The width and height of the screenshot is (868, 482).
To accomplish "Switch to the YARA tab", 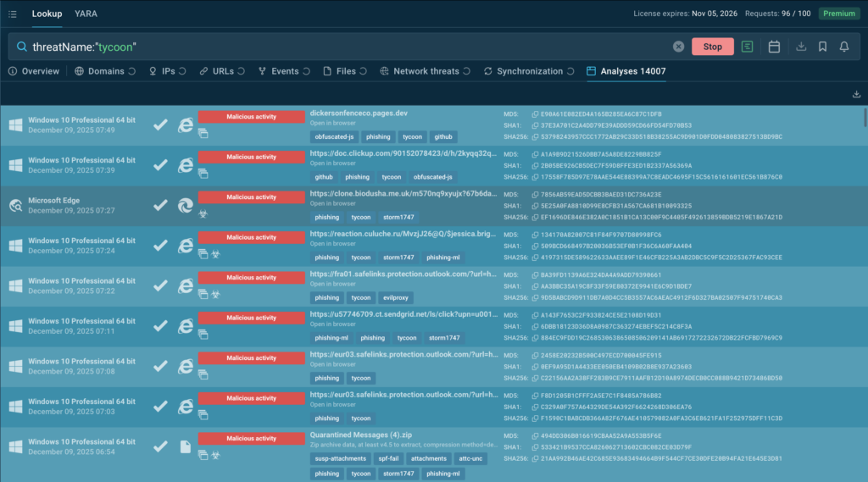I will [x=86, y=14].
